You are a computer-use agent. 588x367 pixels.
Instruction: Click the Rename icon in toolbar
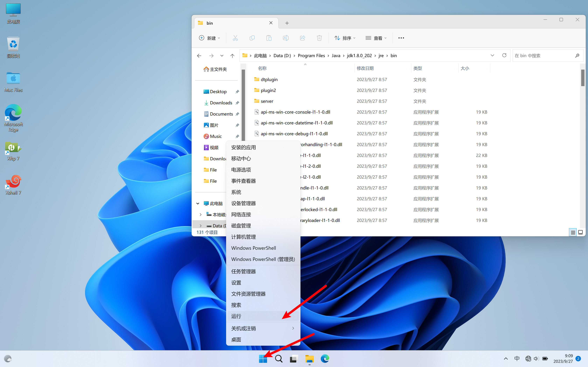(285, 38)
